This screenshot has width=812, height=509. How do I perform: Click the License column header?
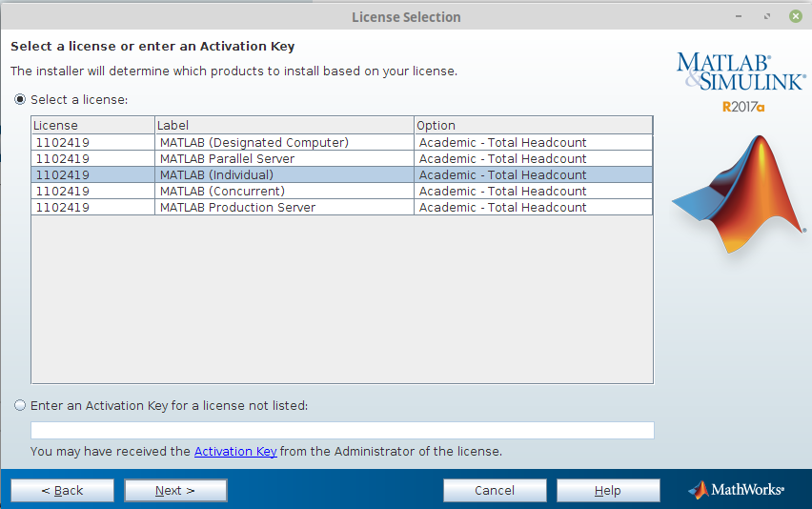pos(92,126)
